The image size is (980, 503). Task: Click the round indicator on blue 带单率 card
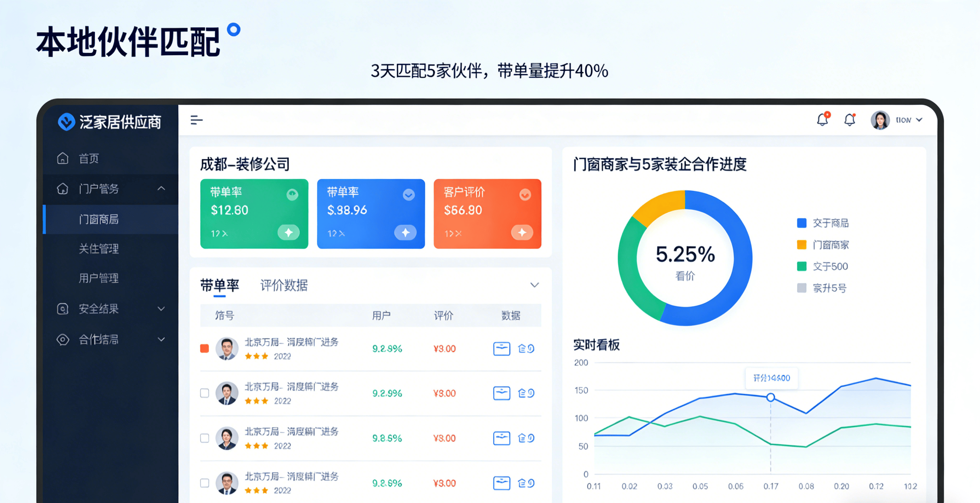coord(409,195)
